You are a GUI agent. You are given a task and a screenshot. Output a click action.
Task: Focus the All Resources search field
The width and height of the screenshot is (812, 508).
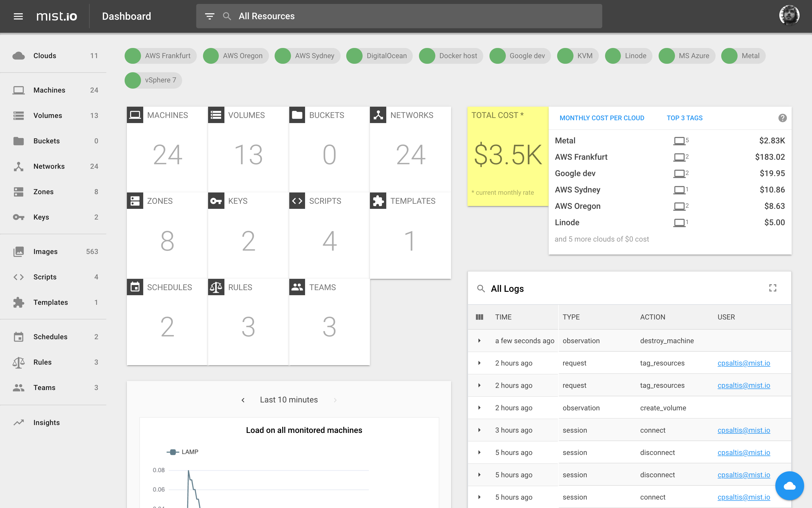pyautogui.click(x=399, y=16)
